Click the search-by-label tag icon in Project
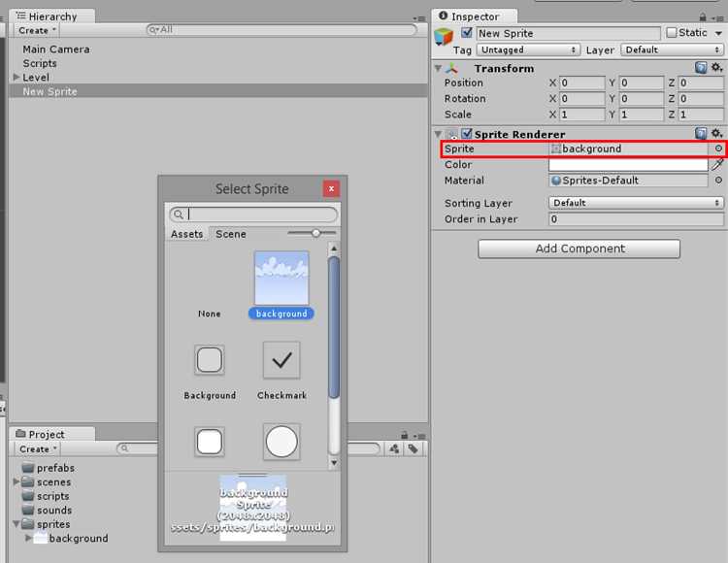Image resolution: width=728 pixels, height=563 pixels. point(414,448)
